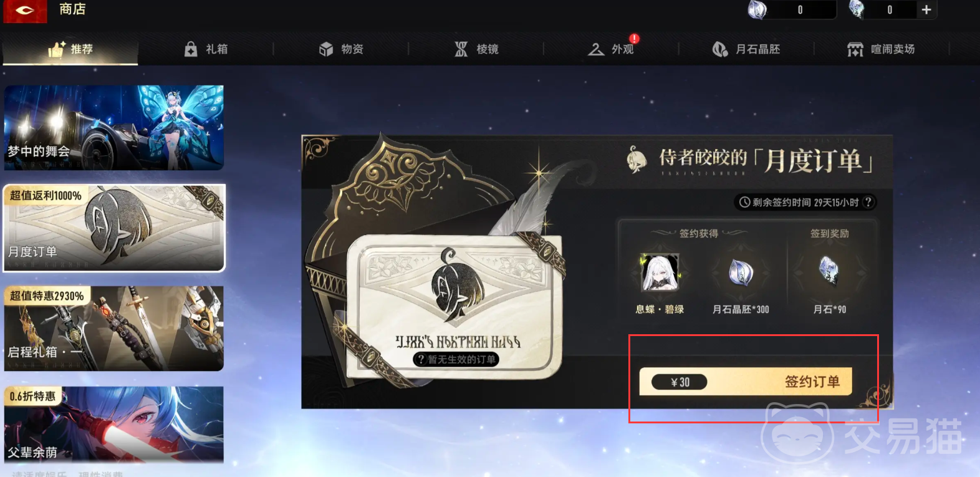Switch to the 礼箱 gift box tab
Viewport: 980px width, 477px height.
pos(206,49)
